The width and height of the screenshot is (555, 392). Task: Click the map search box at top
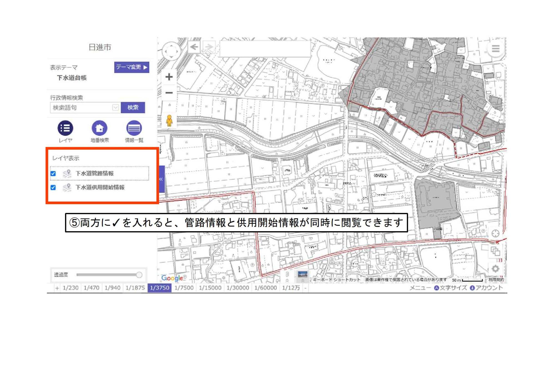tap(265, 49)
